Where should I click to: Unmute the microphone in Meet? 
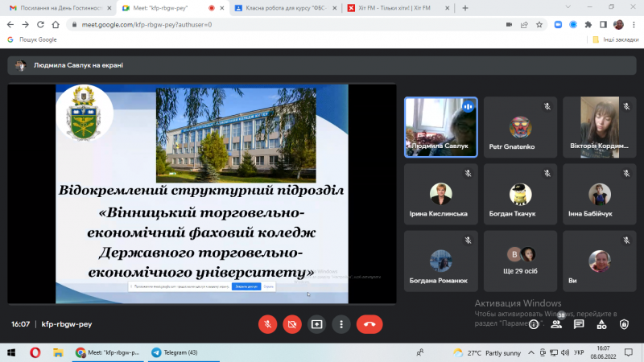(x=267, y=324)
